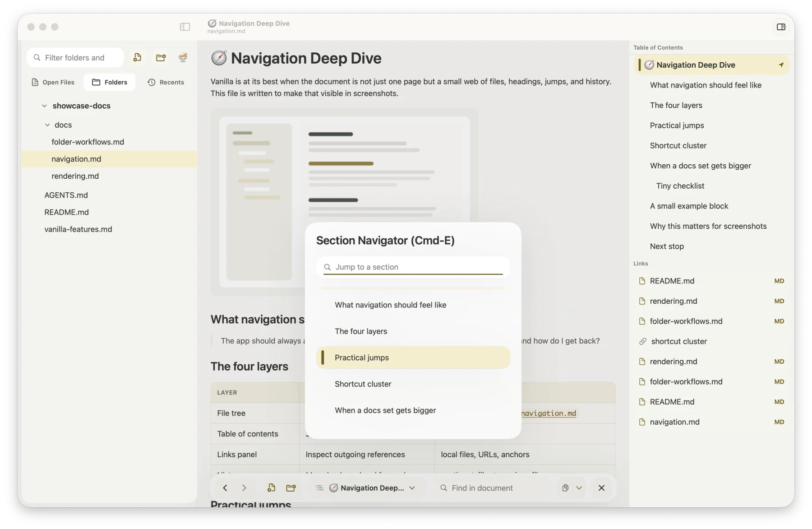Toggle the right inspector panel in the title bar
812x529 pixels.
[781, 27]
